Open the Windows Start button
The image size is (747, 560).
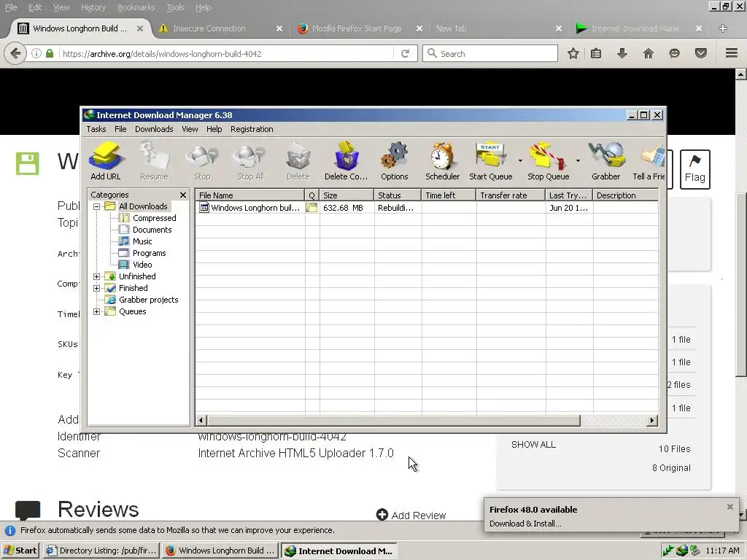(x=20, y=551)
